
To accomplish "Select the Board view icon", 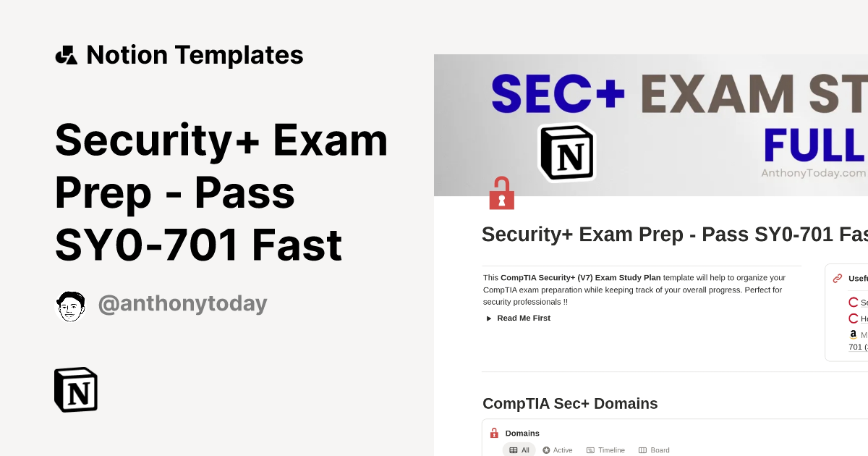I will [642, 449].
